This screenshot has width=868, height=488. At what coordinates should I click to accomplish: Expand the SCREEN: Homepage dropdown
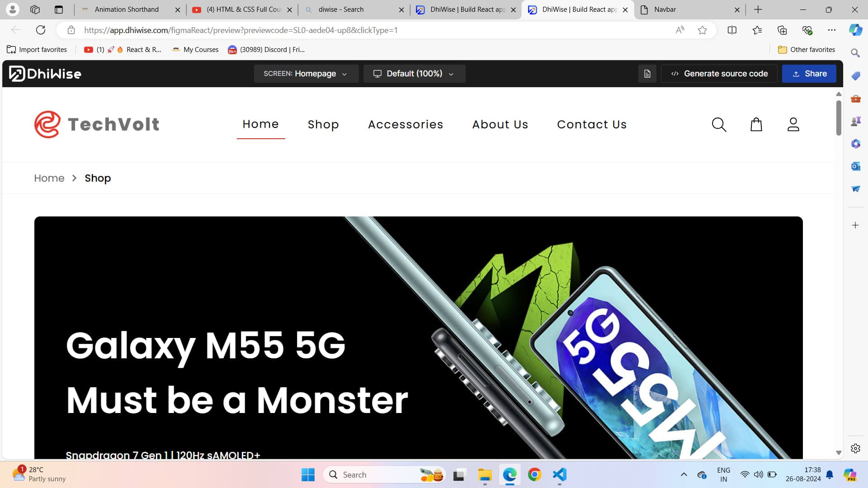(x=306, y=74)
